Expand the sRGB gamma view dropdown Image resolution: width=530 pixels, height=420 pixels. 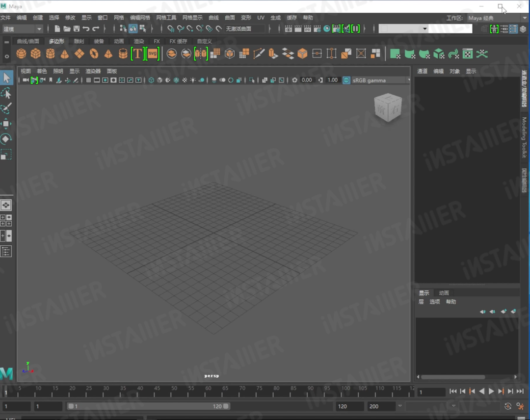coord(408,80)
